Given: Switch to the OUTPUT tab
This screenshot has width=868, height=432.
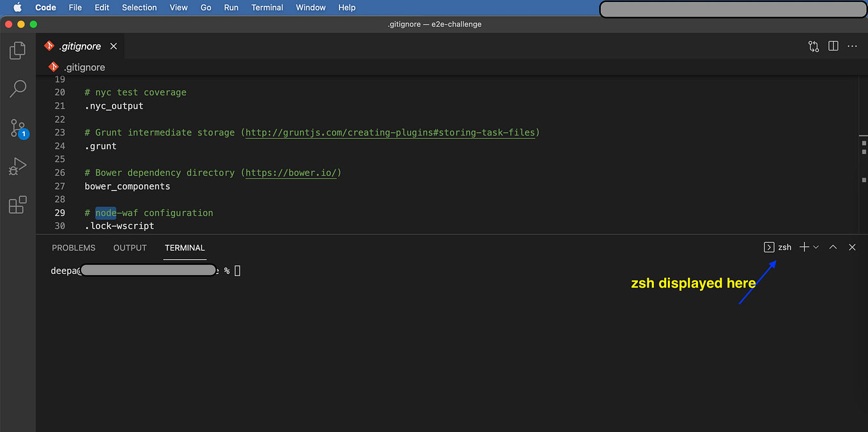Looking at the screenshot, I should click(x=130, y=247).
